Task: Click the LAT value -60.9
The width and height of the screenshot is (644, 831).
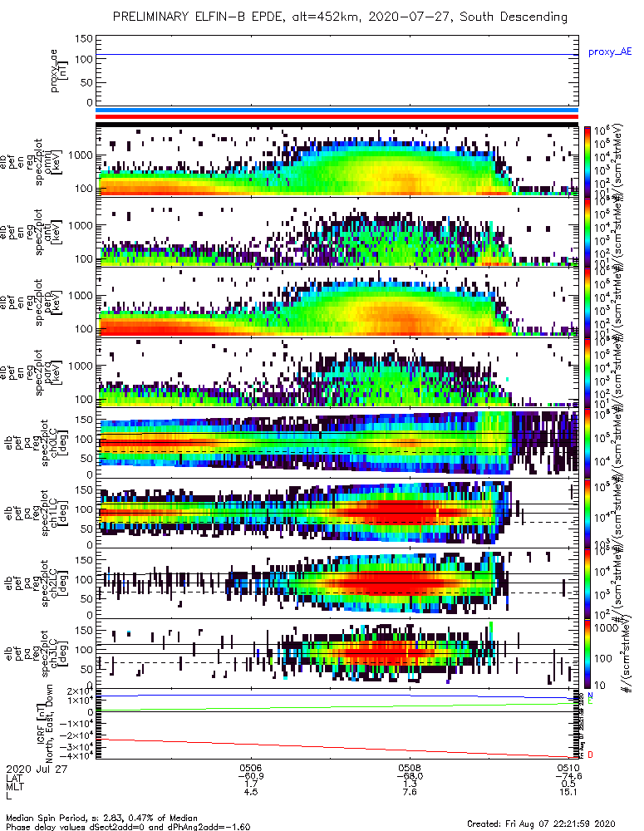Action: point(251,776)
